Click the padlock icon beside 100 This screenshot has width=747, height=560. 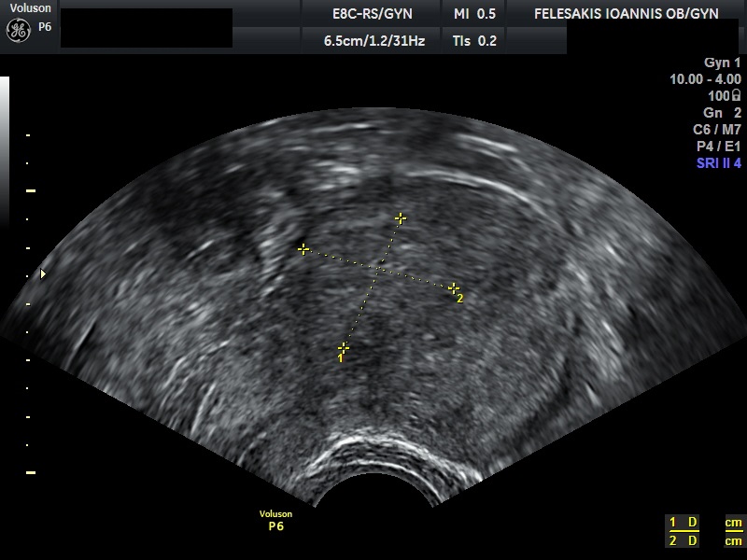click(737, 96)
